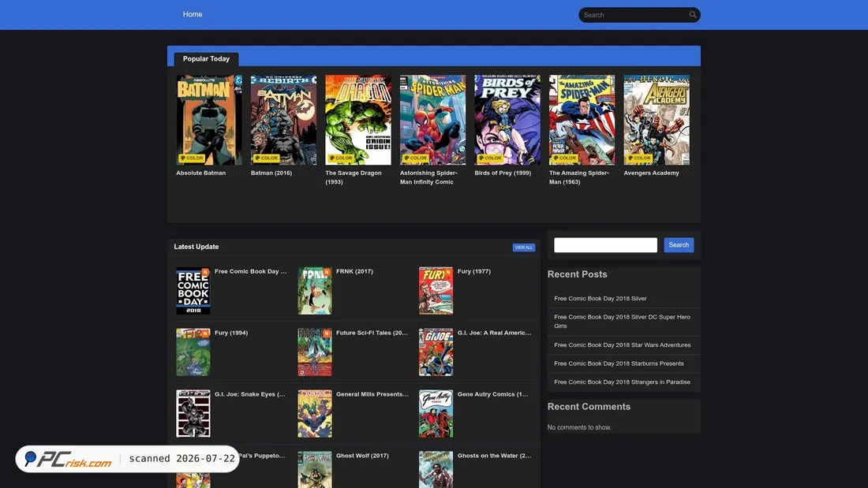The width and height of the screenshot is (868, 488).
Task: Open Future Sci-Fi Tales cover thumbnail
Action: [x=314, y=352]
